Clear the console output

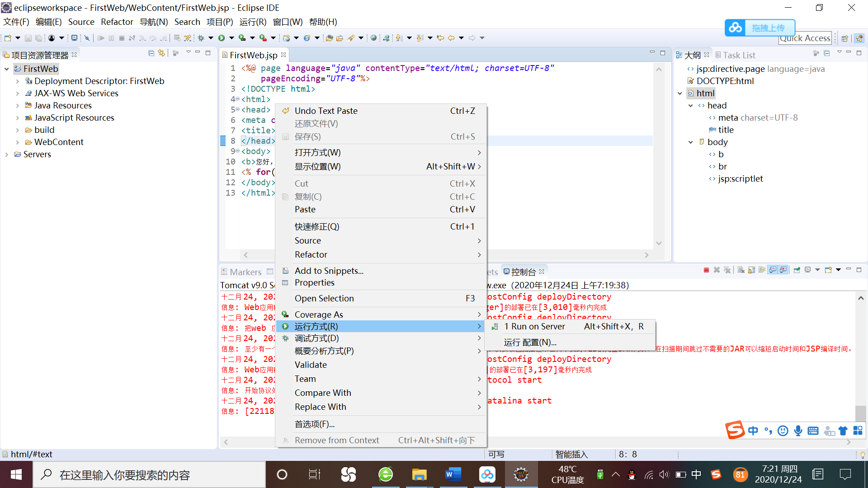pyautogui.click(x=741, y=270)
